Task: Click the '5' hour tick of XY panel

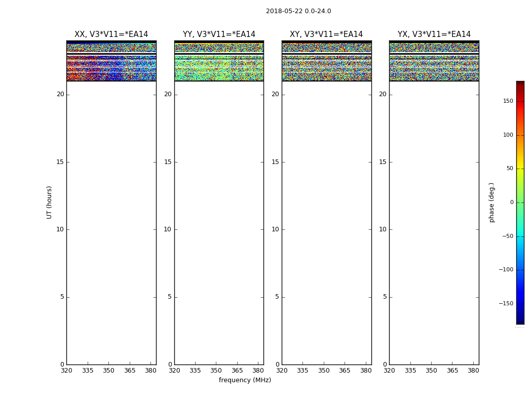Action: tap(277, 297)
